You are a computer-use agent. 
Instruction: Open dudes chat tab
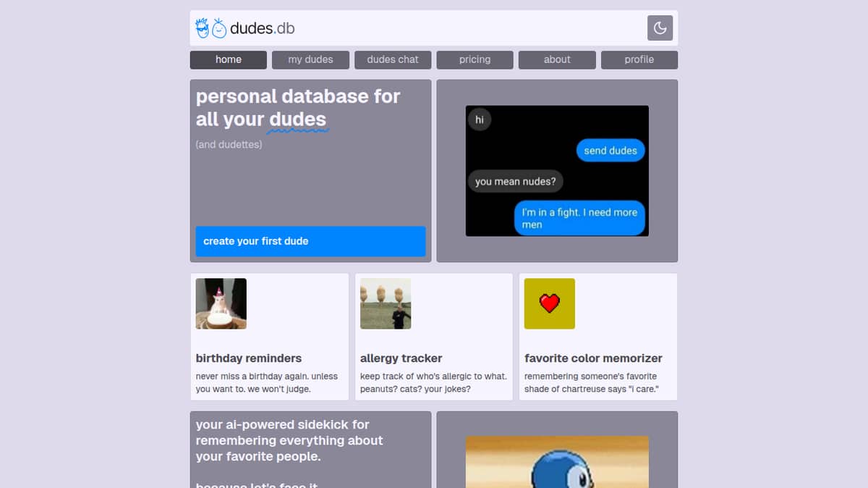[393, 60]
